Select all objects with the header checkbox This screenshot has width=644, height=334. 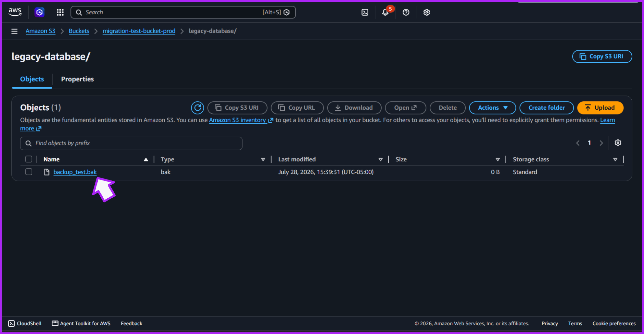pyautogui.click(x=29, y=159)
